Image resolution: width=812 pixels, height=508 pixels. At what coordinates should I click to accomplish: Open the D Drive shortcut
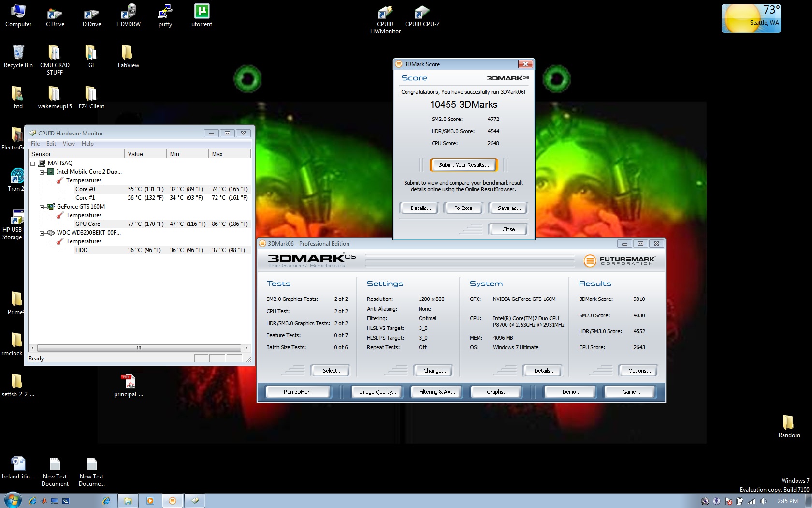pos(91,15)
